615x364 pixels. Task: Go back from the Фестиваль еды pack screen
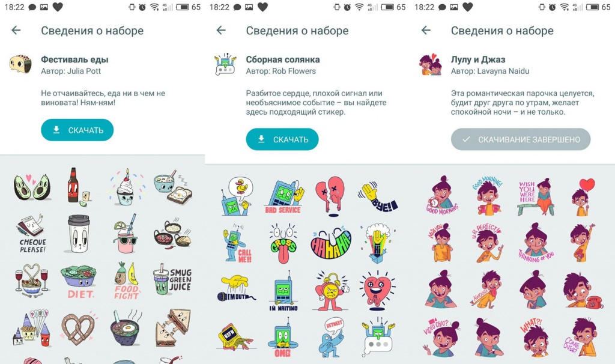(x=16, y=30)
